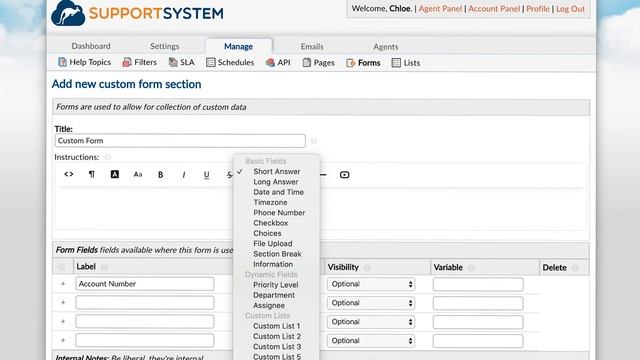Open Help Topics icon in submenu

pyautogui.click(x=62, y=62)
